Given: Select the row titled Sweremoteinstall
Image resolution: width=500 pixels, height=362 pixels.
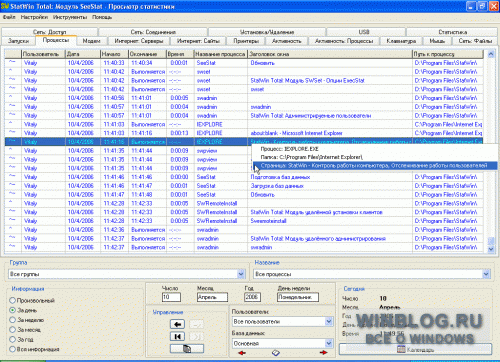Looking at the screenshot, I should tap(244, 221).
